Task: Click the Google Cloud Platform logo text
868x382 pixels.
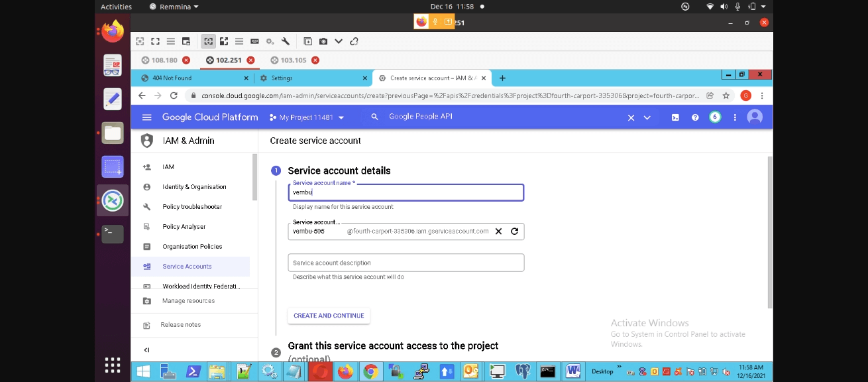Action: click(x=210, y=117)
